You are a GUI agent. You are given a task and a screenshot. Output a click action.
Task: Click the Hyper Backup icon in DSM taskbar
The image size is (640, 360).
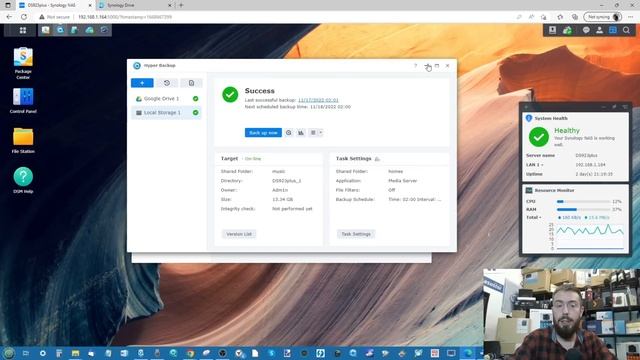click(x=60, y=30)
